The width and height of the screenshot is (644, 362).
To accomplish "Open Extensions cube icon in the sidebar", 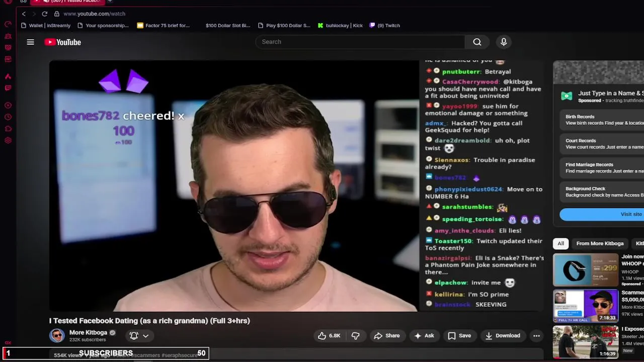I will pyautogui.click(x=8, y=129).
